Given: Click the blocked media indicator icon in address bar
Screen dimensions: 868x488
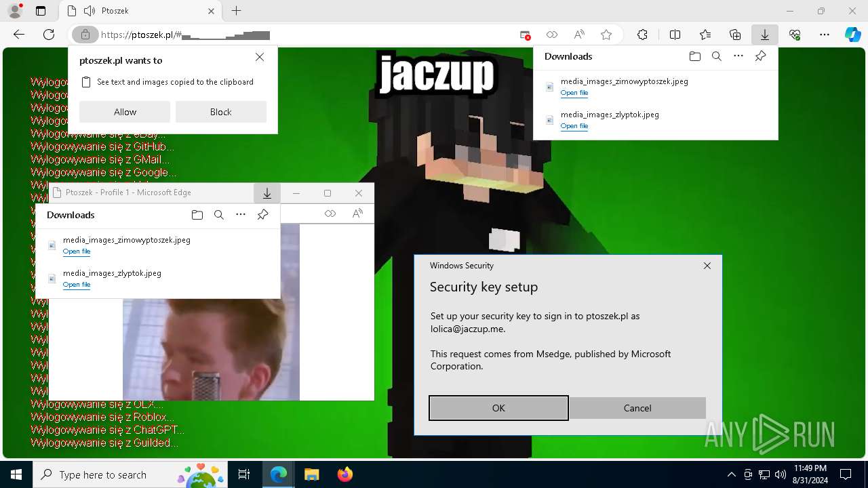Looking at the screenshot, I should 525,35.
